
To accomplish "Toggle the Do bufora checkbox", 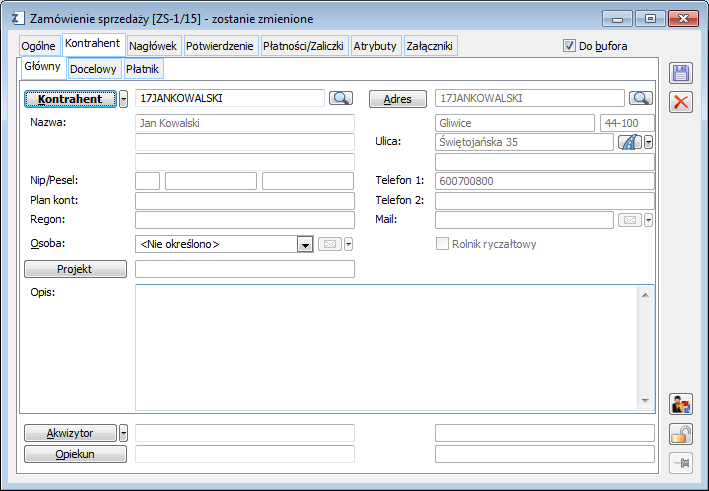I will point(569,46).
